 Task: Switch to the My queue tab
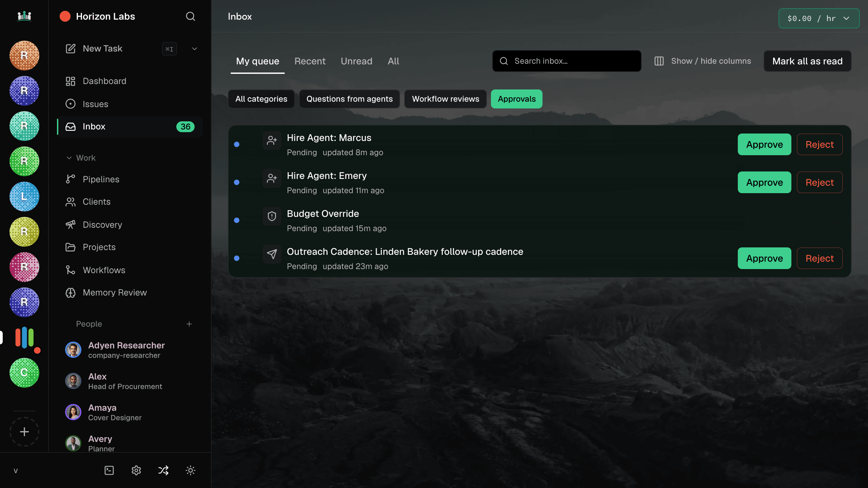coord(258,61)
